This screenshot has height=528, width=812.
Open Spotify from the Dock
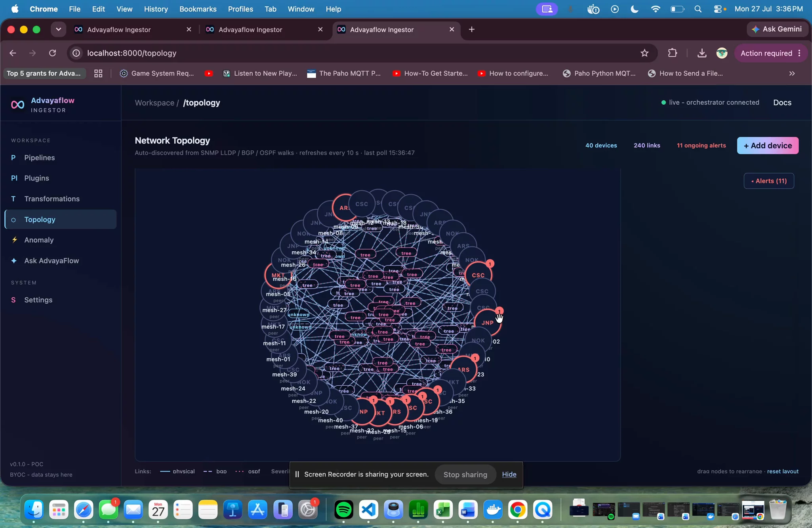[344, 510]
